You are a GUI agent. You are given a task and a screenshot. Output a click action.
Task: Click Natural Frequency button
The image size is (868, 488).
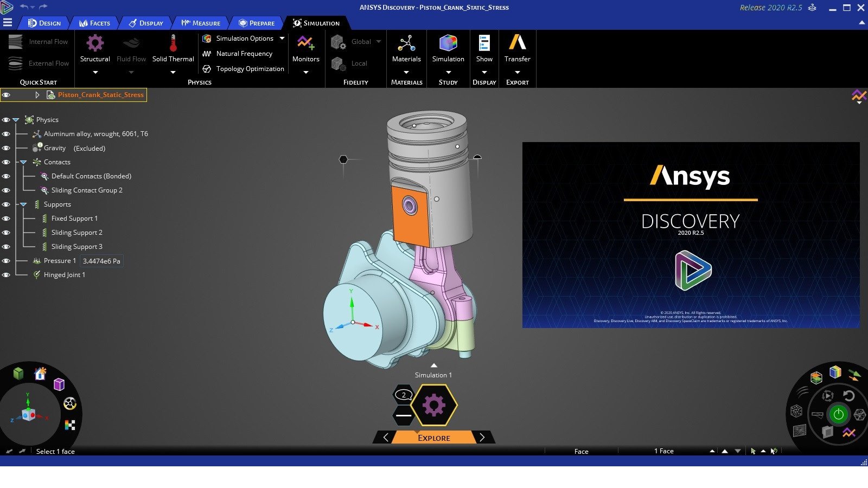[x=237, y=54]
